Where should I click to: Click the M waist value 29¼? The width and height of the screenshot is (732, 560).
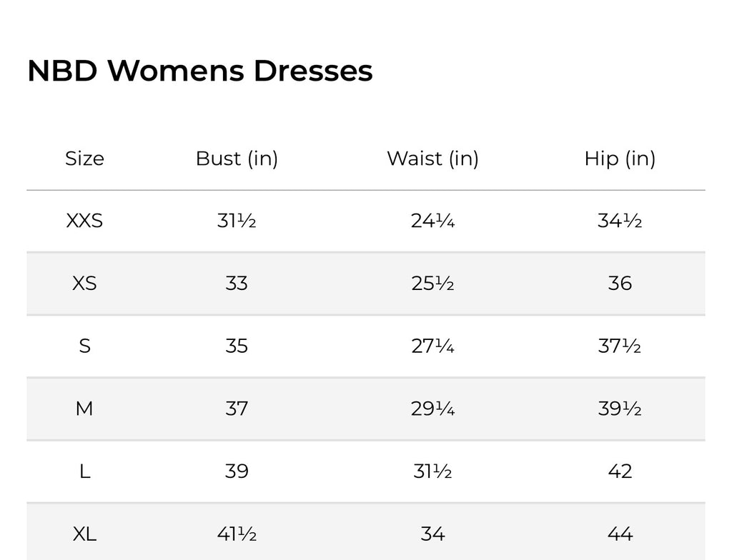pyautogui.click(x=432, y=409)
